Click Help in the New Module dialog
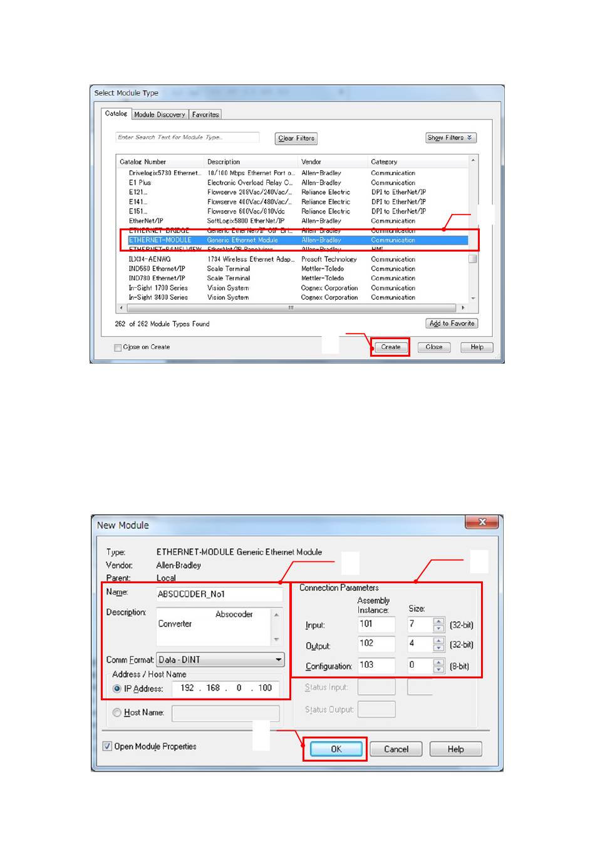The width and height of the screenshot is (595, 868). [x=455, y=749]
